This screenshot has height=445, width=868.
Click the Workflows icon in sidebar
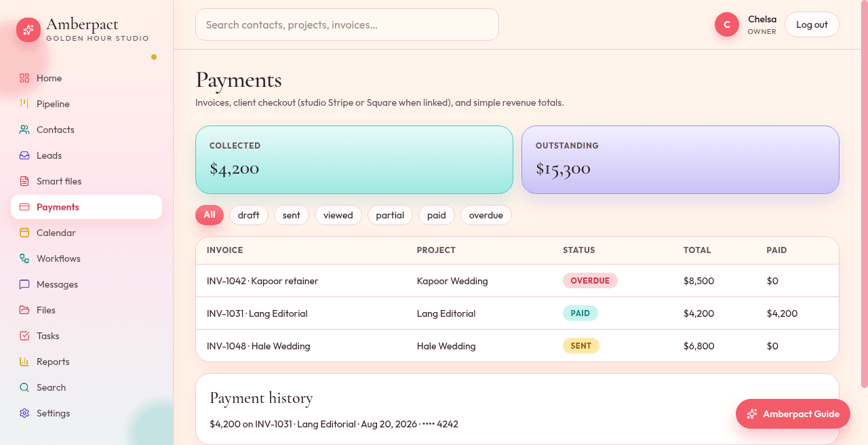pos(24,258)
